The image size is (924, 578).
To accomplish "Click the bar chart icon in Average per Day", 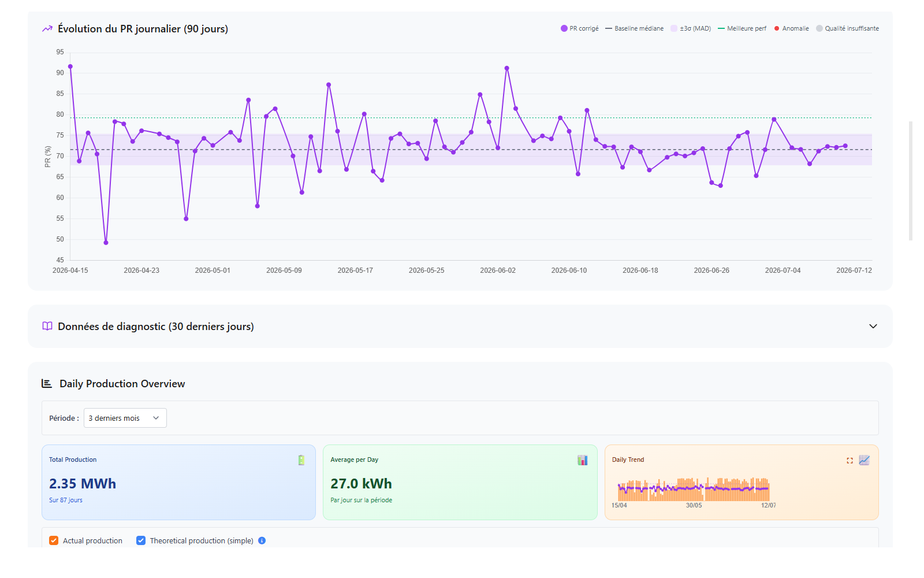I will (583, 460).
